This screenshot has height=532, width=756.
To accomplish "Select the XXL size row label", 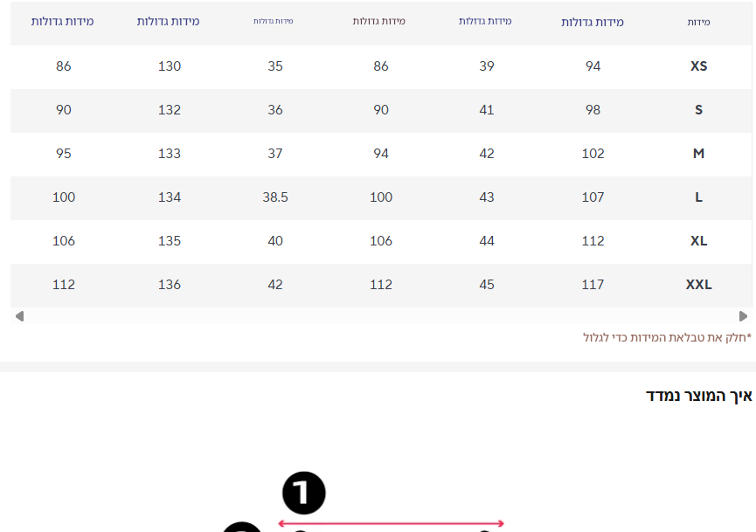I will point(698,285).
